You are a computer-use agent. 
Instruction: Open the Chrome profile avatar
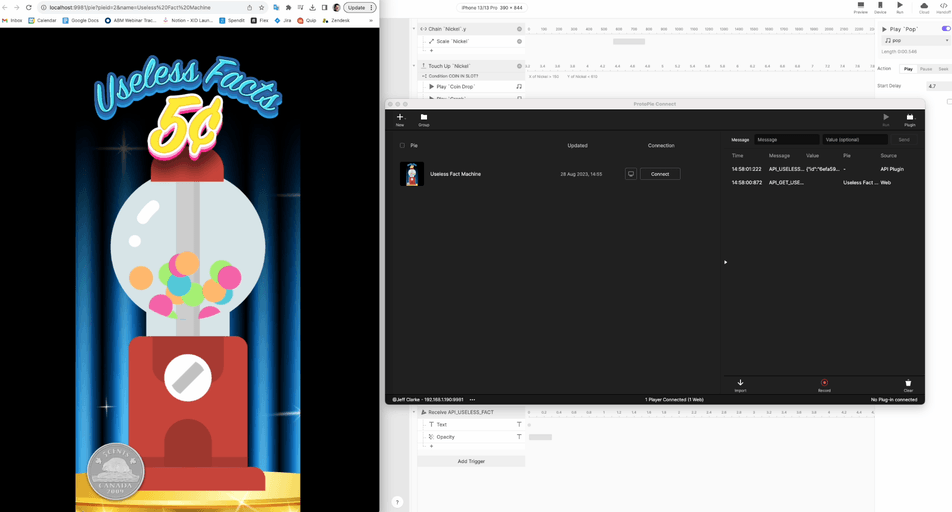click(x=336, y=7)
